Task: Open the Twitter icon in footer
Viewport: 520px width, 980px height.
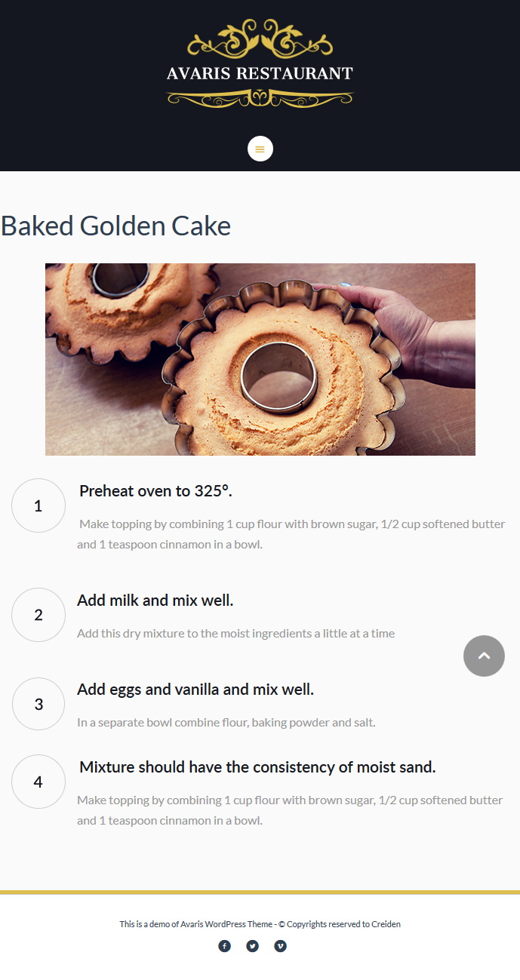Action: pos(252,946)
